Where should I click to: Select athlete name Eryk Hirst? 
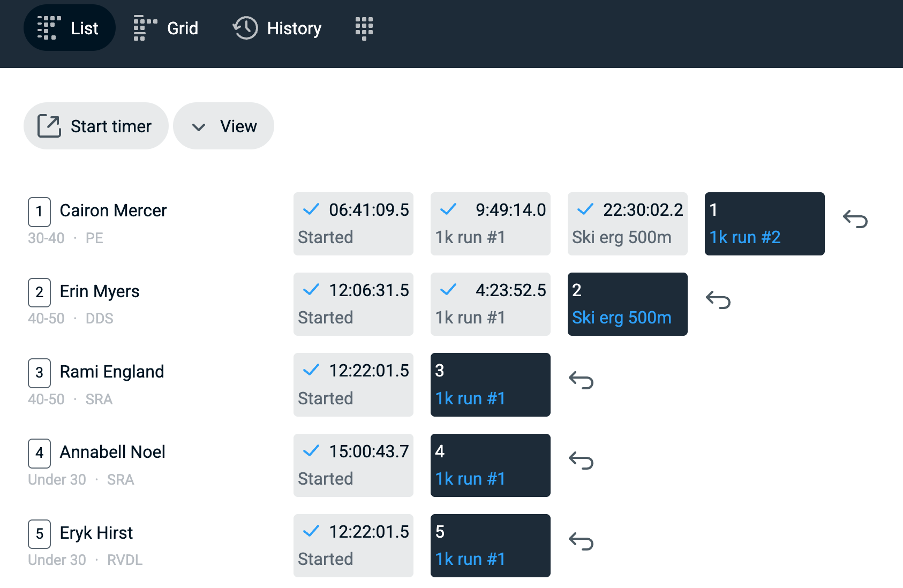[x=96, y=533]
